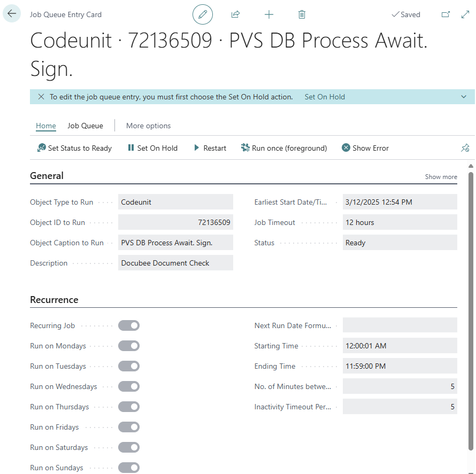Click the expand to full screen icon

pos(465,14)
